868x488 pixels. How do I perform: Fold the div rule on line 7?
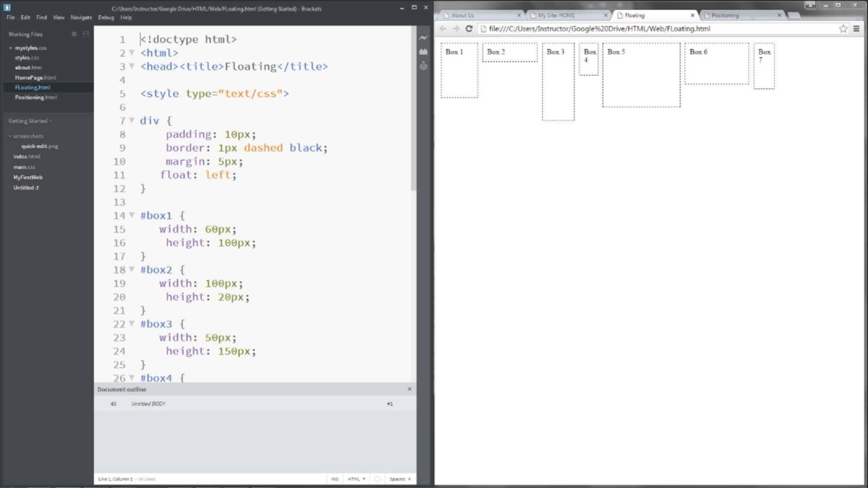(x=132, y=121)
